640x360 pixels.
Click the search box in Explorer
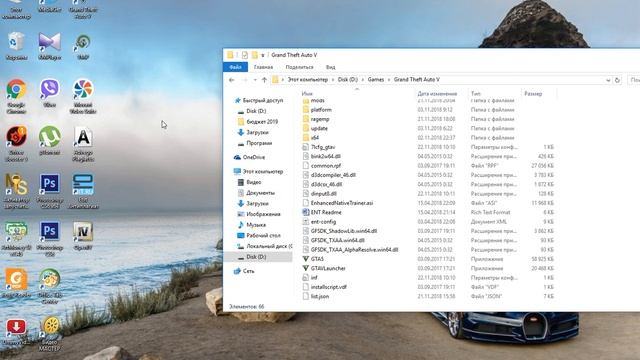pos(633,80)
